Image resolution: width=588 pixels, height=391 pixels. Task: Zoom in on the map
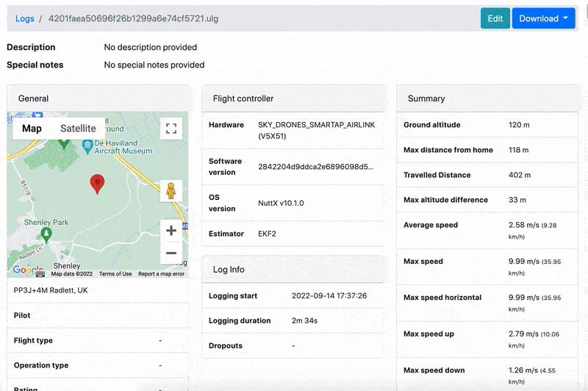point(171,230)
